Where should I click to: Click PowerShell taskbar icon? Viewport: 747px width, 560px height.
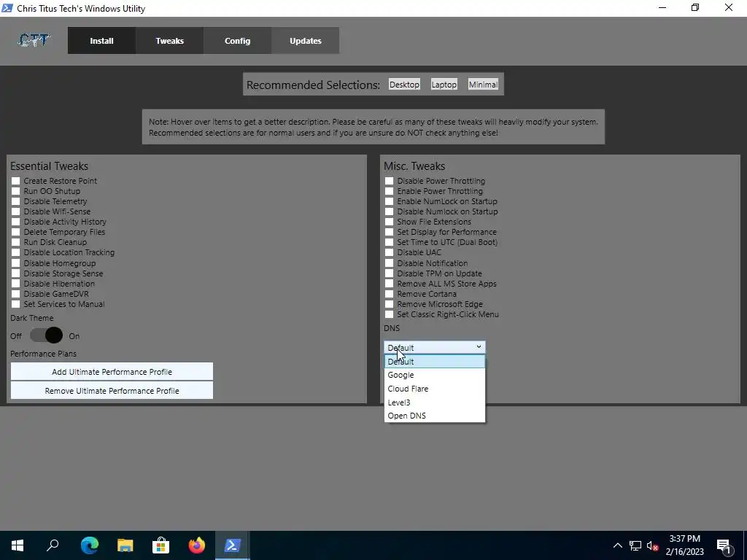[x=233, y=545]
